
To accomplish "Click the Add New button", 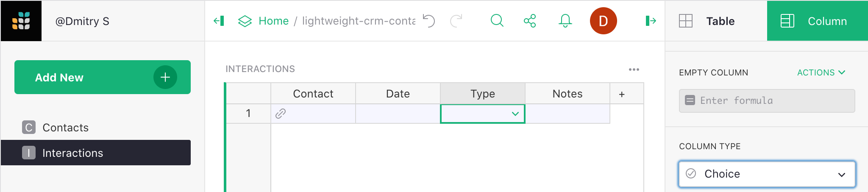I will [x=102, y=77].
